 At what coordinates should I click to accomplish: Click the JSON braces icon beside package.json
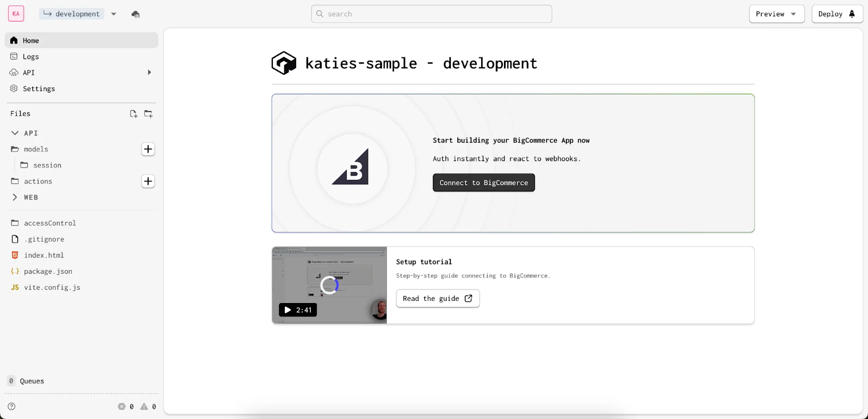pyautogui.click(x=15, y=271)
